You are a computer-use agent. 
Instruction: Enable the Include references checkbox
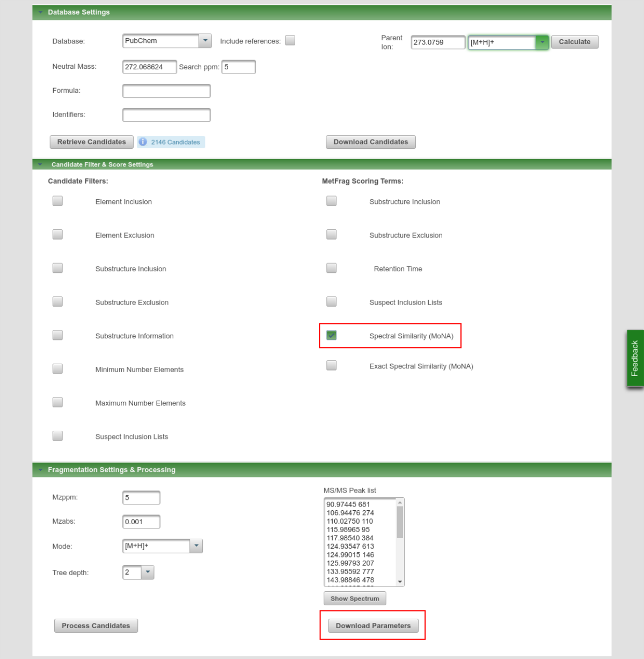290,41
